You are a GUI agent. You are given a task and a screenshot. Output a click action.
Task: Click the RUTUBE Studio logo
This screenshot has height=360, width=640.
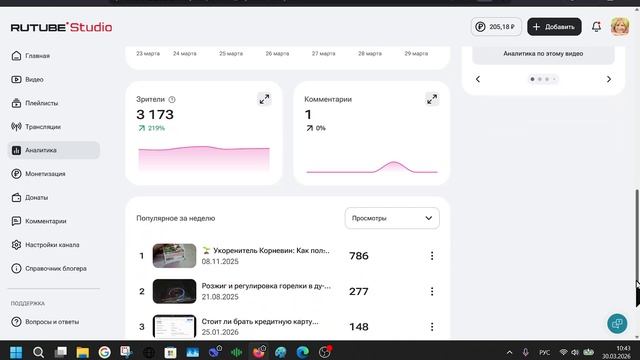tap(61, 27)
